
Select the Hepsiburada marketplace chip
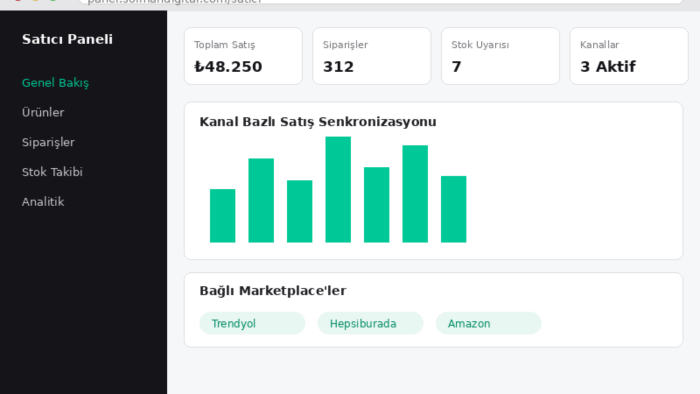[x=371, y=323]
